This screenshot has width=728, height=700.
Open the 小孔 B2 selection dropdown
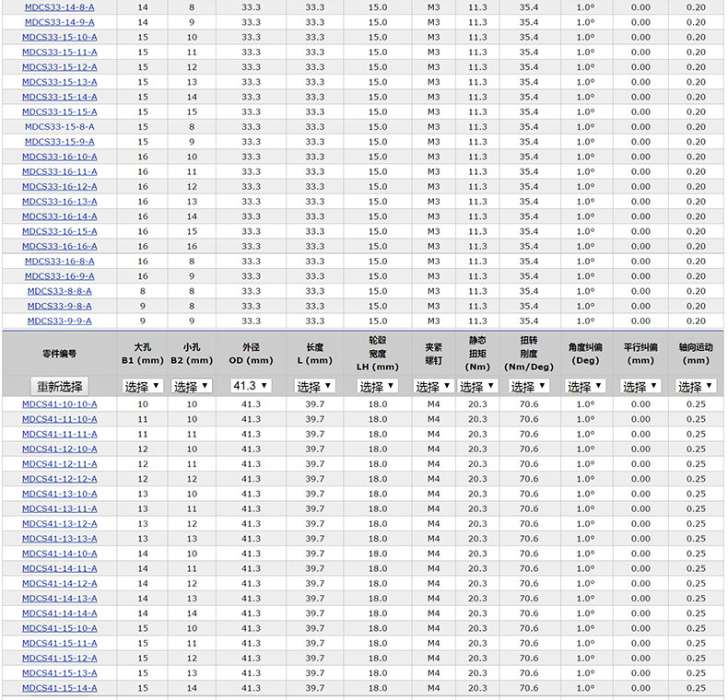coord(192,387)
